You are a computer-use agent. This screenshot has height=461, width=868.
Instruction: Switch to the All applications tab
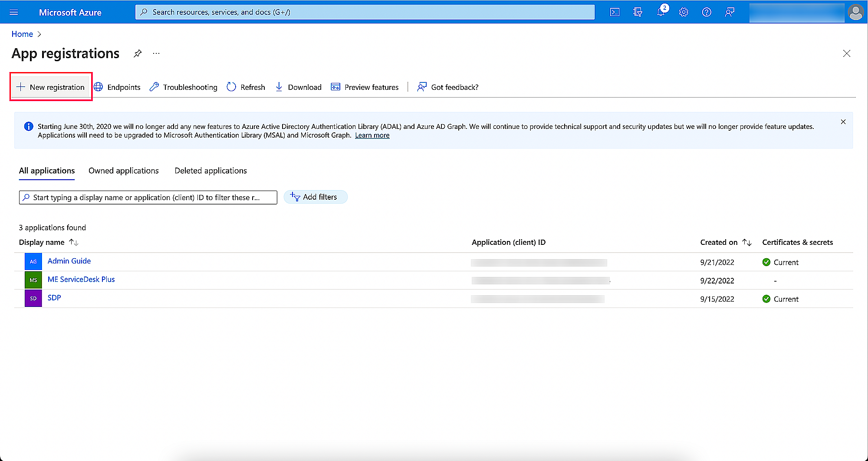tap(47, 171)
